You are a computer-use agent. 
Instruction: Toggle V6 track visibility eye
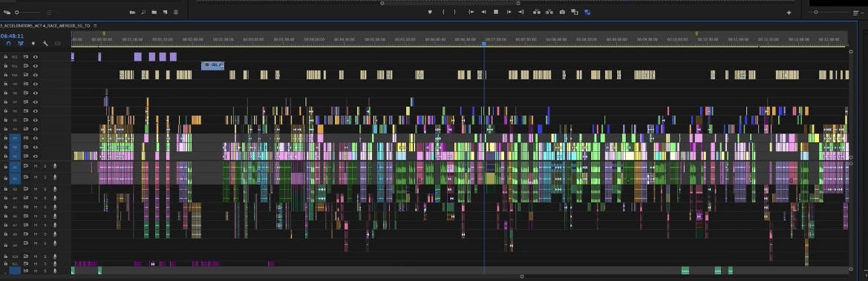pos(36,111)
